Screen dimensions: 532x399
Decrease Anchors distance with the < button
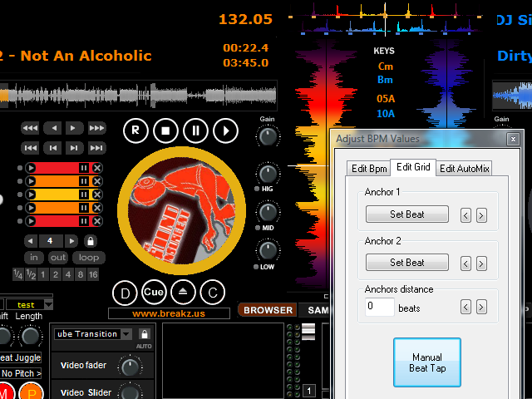(x=465, y=307)
